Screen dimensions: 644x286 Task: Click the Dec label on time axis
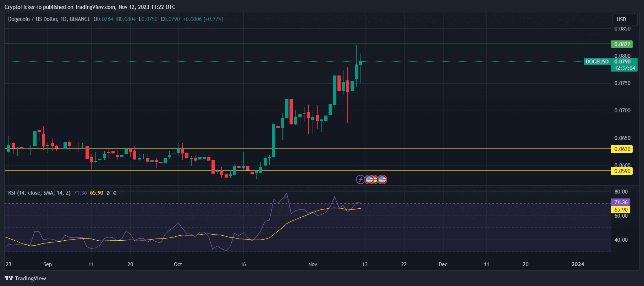coord(443,264)
